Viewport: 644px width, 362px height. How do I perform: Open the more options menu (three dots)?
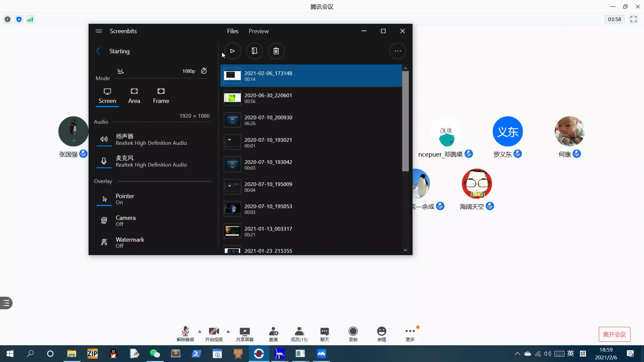[397, 51]
